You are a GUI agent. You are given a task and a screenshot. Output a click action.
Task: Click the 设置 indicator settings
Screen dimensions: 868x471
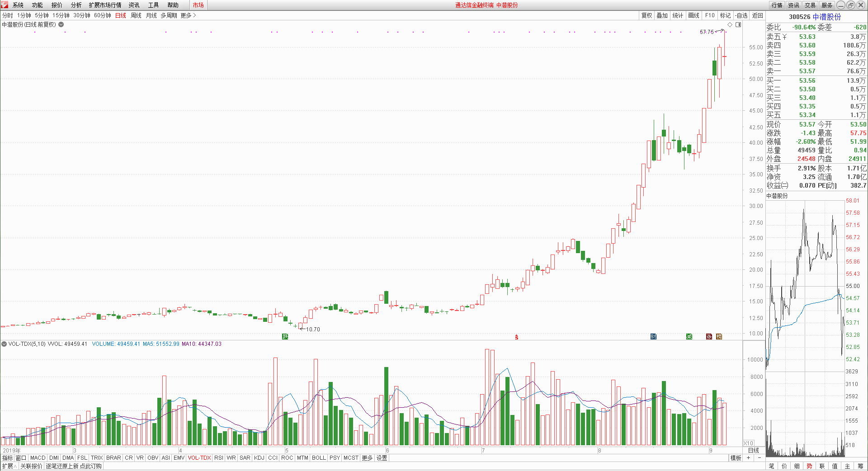click(x=382, y=458)
